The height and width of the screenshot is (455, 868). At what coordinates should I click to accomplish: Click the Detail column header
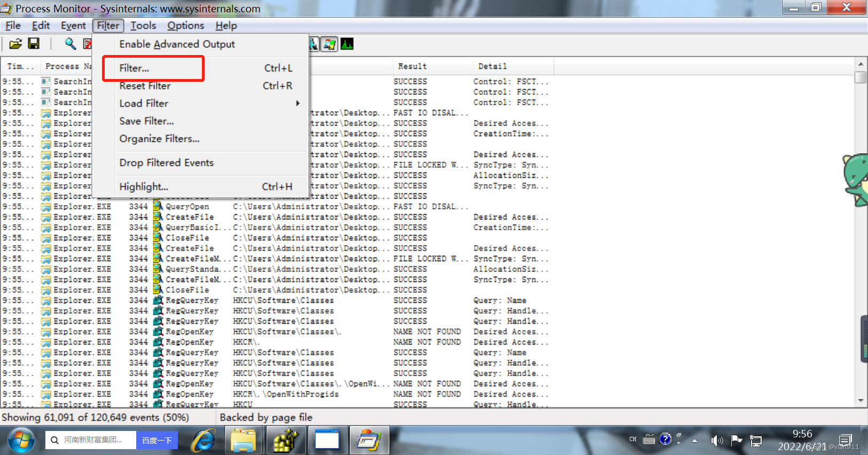[513, 66]
